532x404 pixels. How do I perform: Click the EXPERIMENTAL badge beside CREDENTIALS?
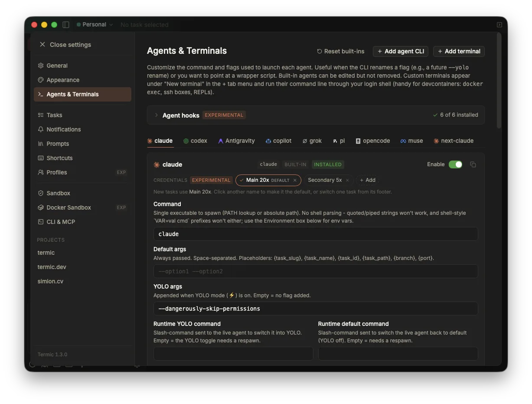point(211,180)
